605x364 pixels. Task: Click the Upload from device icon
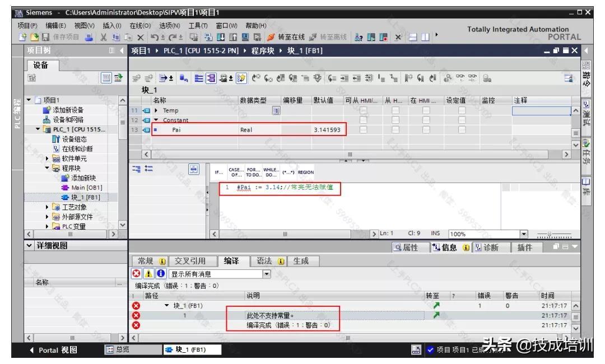tap(233, 37)
